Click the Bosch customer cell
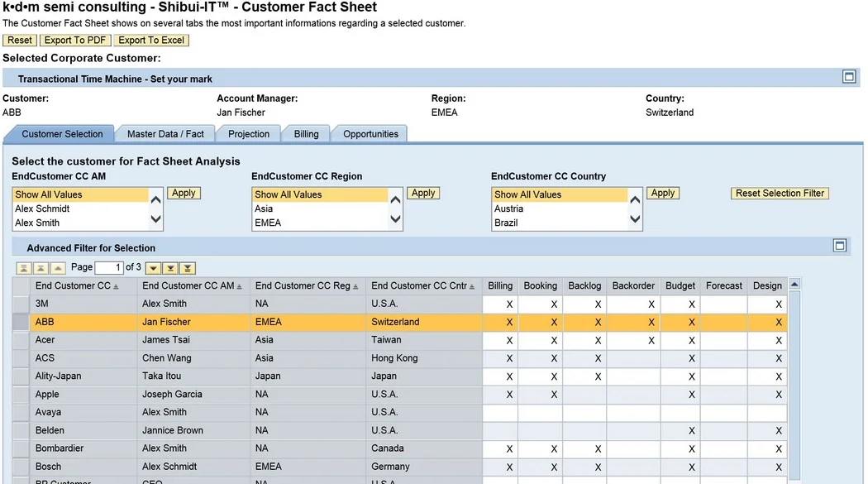Image resolution: width=868 pixels, height=484 pixels. (x=83, y=467)
